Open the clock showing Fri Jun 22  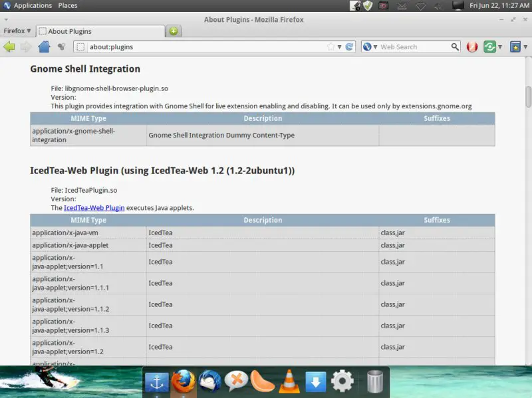(499, 5)
